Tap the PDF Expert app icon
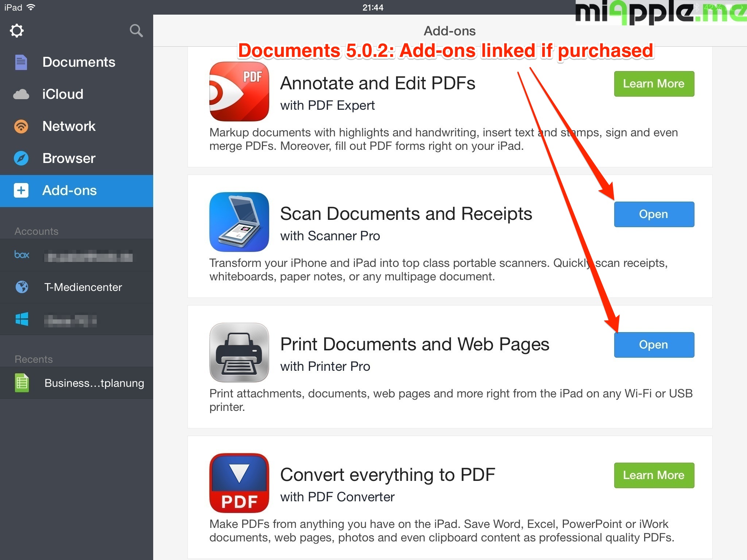The image size is (747, 560). pyautogui.click(x=239, y=91)
